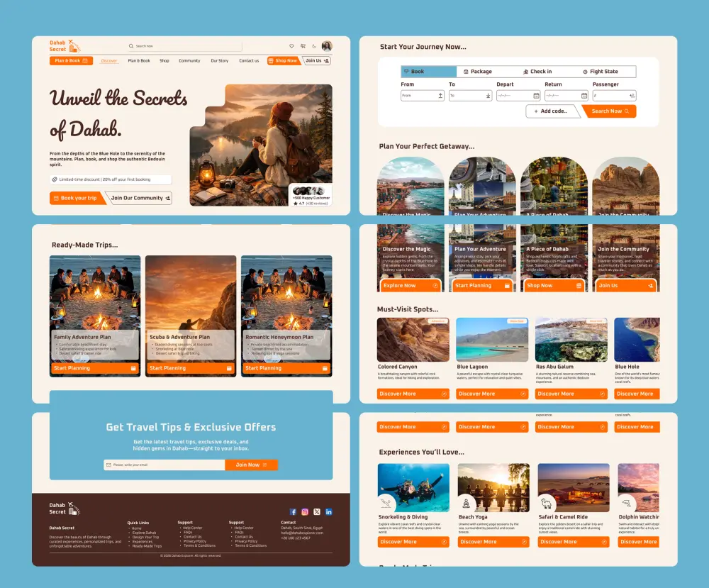Open the Our Story nav item
Screen dimensions: 709x588
click(220, 60)
